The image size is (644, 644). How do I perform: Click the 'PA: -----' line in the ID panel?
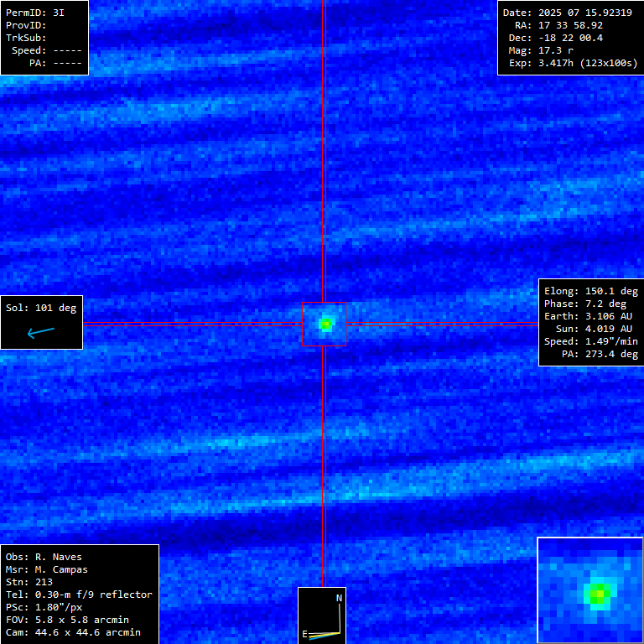55,63
